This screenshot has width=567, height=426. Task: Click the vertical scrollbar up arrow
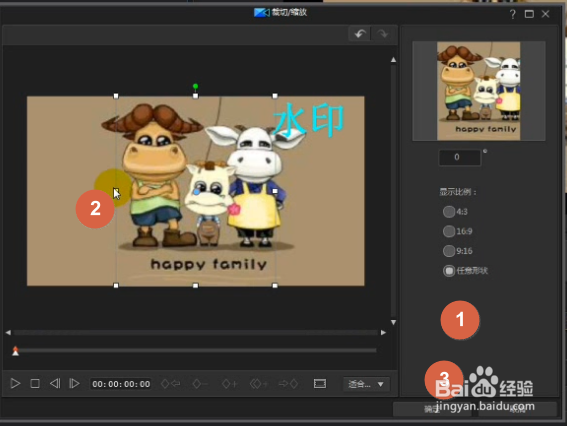393,60
